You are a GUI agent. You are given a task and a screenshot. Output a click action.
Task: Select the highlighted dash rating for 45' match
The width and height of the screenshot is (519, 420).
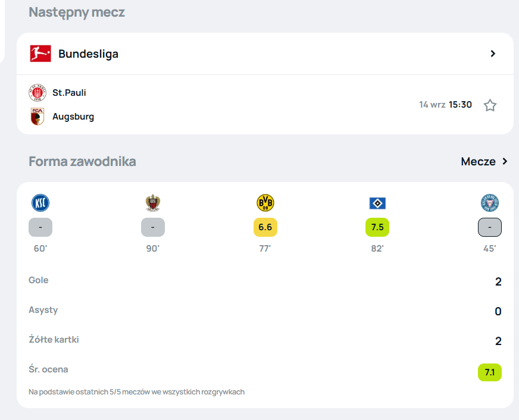[x=490, y=227]
